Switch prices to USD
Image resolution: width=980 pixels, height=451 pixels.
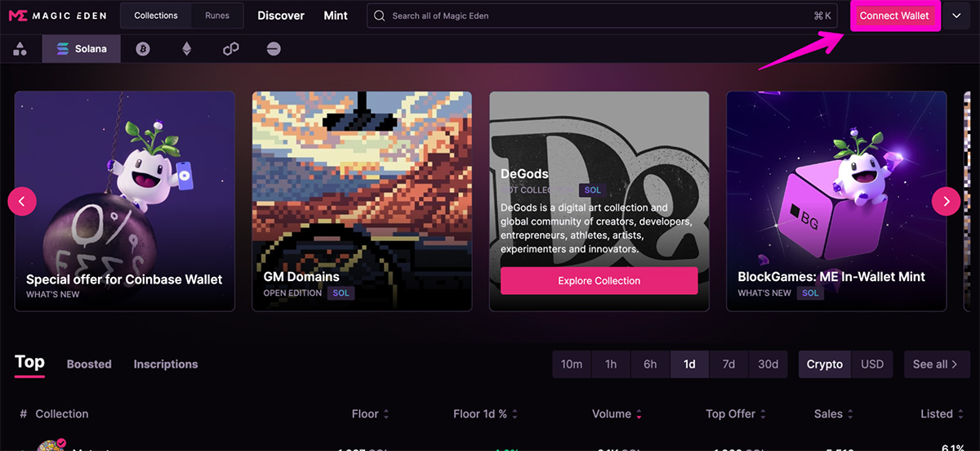point(872,364)
